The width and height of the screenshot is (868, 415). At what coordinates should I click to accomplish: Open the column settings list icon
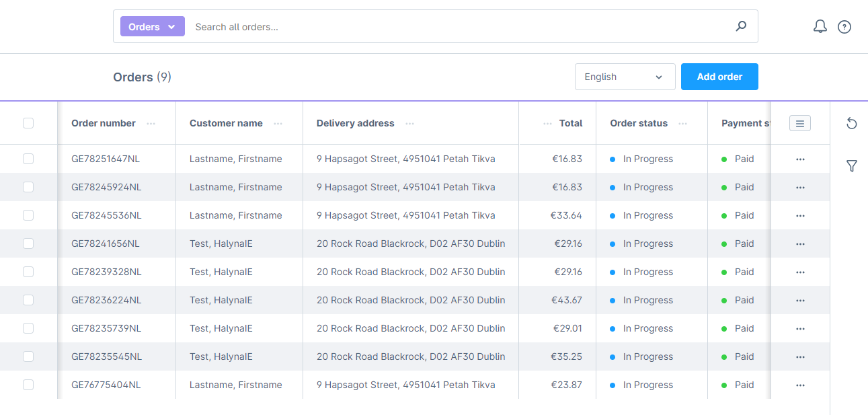pyautogui.click(x=799, y=123)
